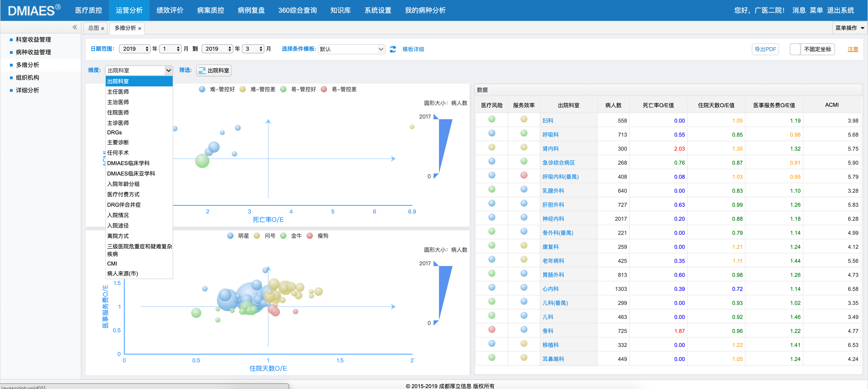868x389 pixels.
Task: Toggle the 难-管控好 legend dot
Action: 202,89
